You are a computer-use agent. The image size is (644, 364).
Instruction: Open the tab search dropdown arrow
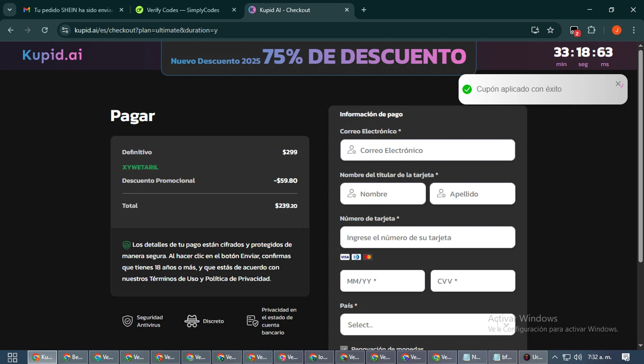click(x=9, y=10)
